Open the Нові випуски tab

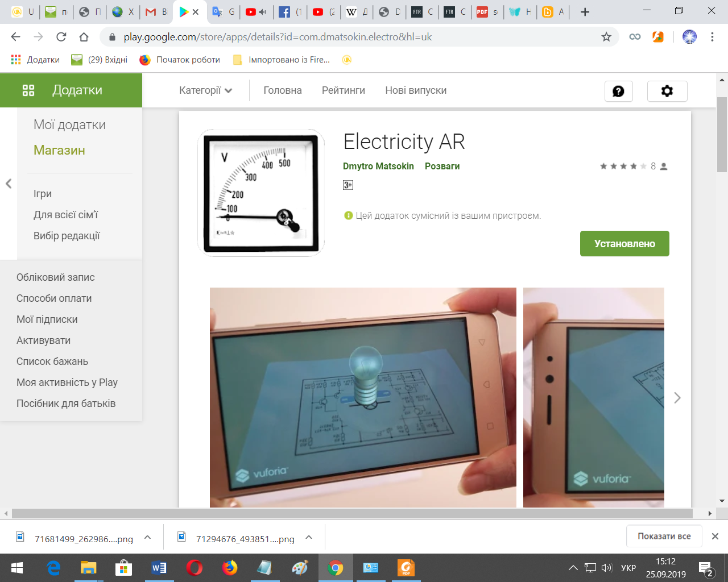point(416,90)
